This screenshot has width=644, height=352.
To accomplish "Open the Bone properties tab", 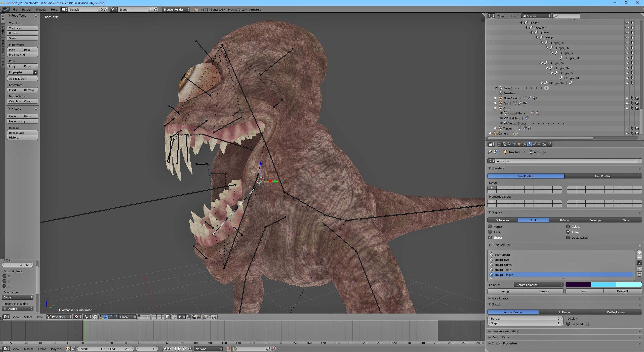I will coord(535,144).
